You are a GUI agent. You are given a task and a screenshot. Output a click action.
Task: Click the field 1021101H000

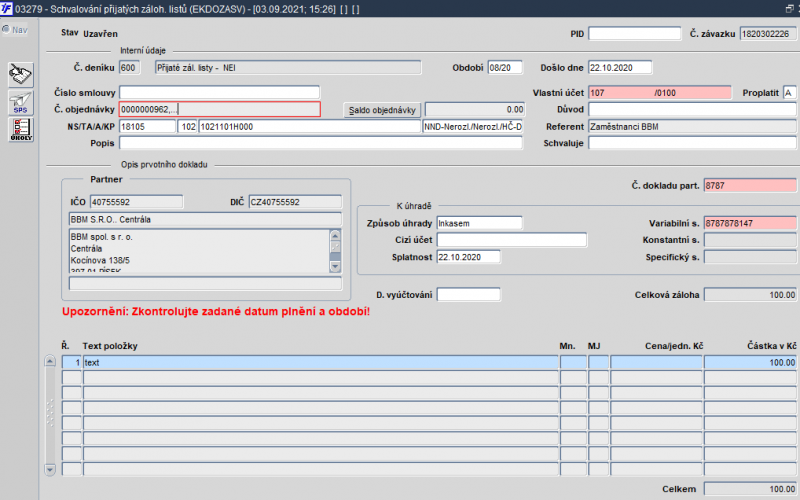(x=310, y=126)
